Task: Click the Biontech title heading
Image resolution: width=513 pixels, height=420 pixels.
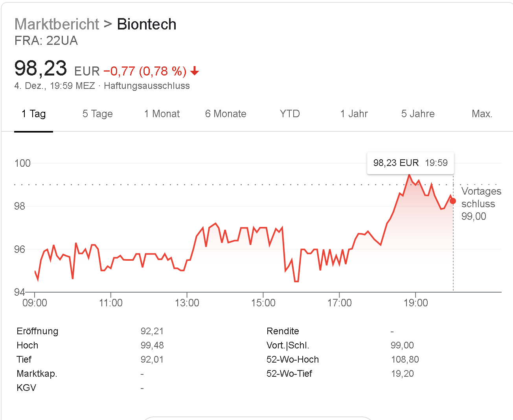Action: (x=147, y=24)
